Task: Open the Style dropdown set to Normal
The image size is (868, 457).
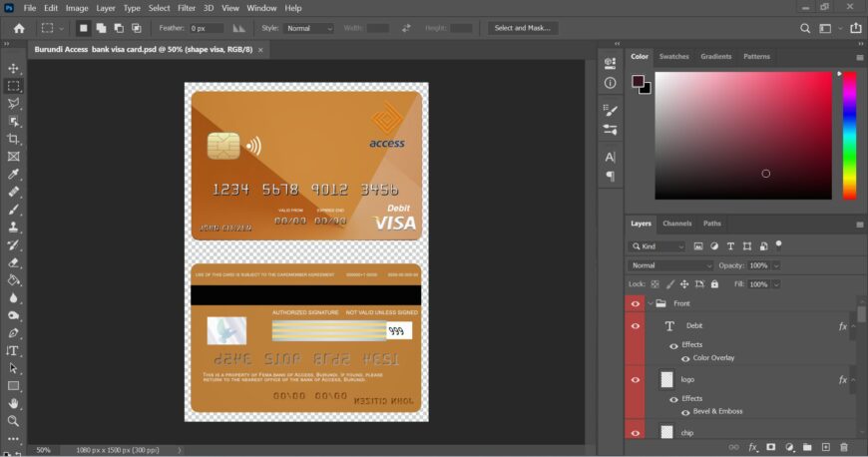Action: coord(309,28)
